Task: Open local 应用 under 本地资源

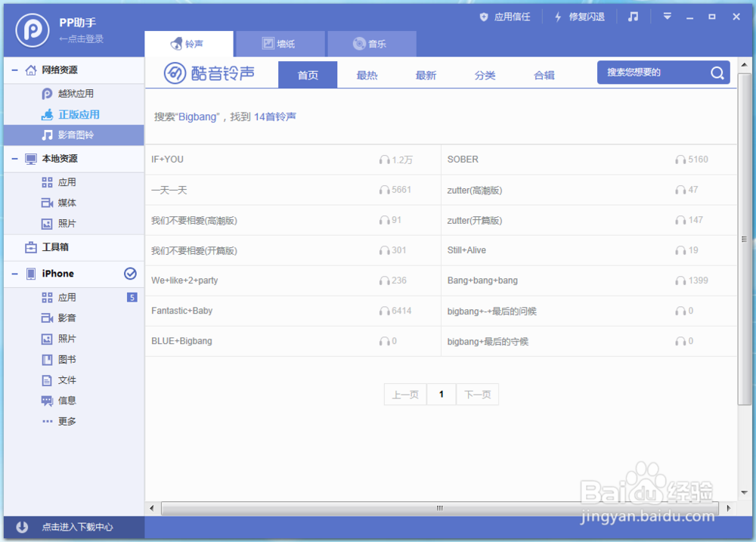Action: click(x=74, y=182)
